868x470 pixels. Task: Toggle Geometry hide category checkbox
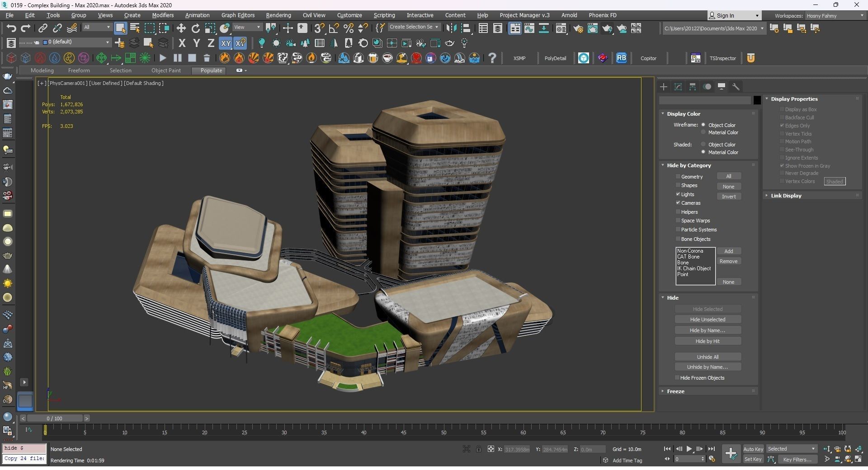pos(678,177)
